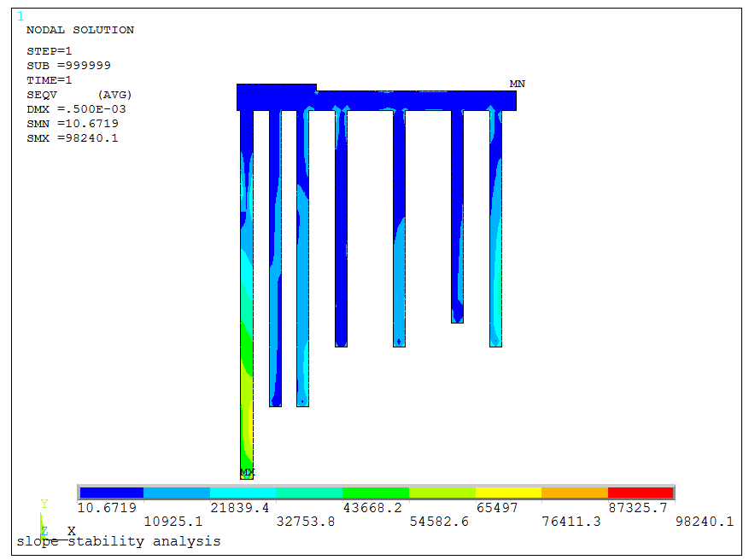This screenshot has height=560, width=749.
Task: Click the 98240.1 legend maximum value
Action: 705,522
